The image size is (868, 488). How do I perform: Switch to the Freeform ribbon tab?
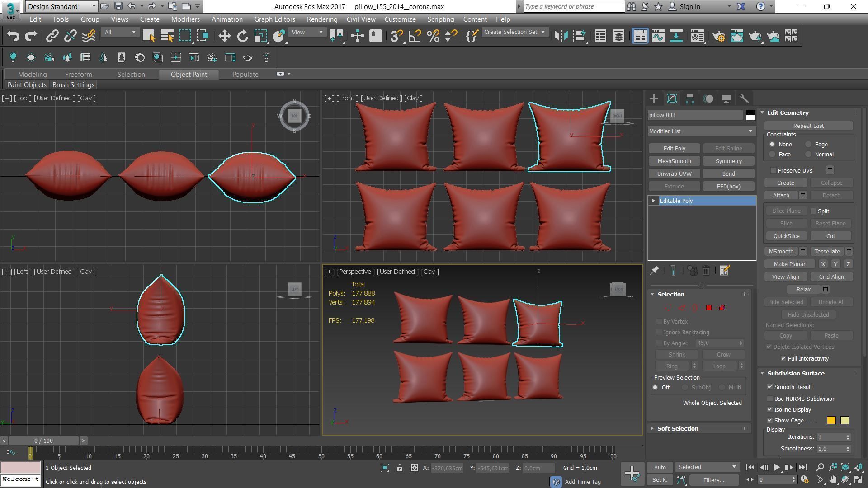[x=78, y=75]
